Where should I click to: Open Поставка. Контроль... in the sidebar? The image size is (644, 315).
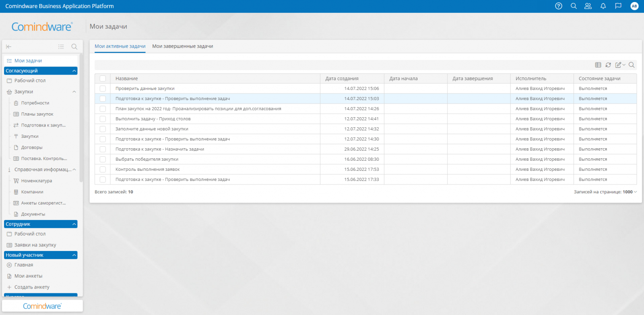pyautogui.click(x=44, y=159)
